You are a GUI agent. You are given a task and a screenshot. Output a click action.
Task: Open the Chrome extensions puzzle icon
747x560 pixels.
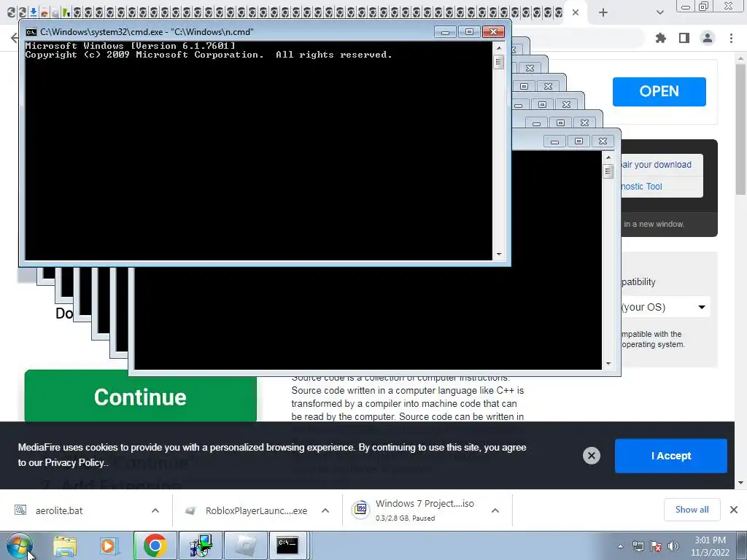click(661, 38)
